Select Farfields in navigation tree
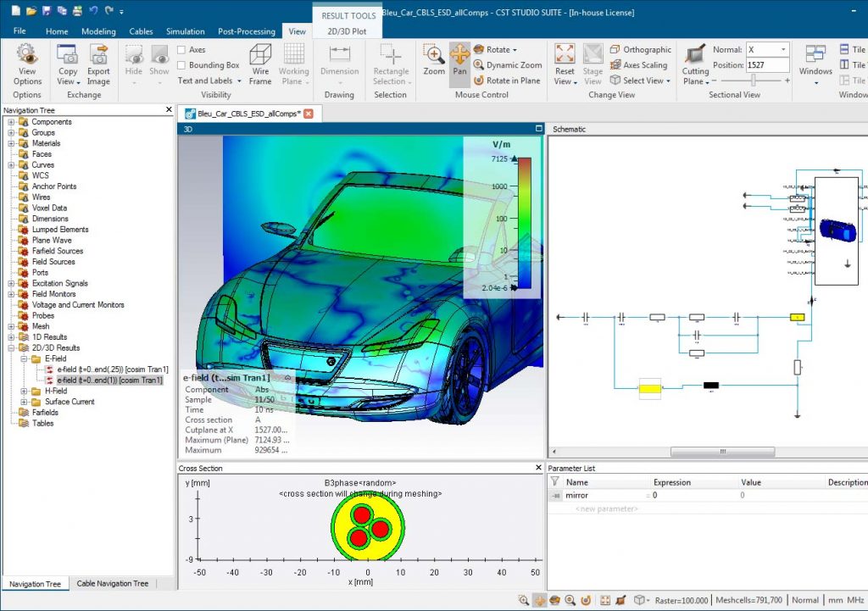Viewport: 868px width, 611px height. tap(45, 413)
